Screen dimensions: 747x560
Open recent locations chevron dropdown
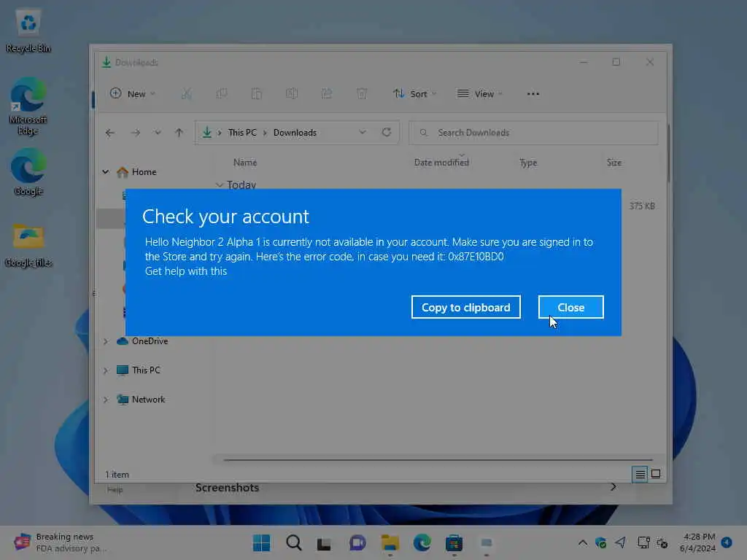158,133
